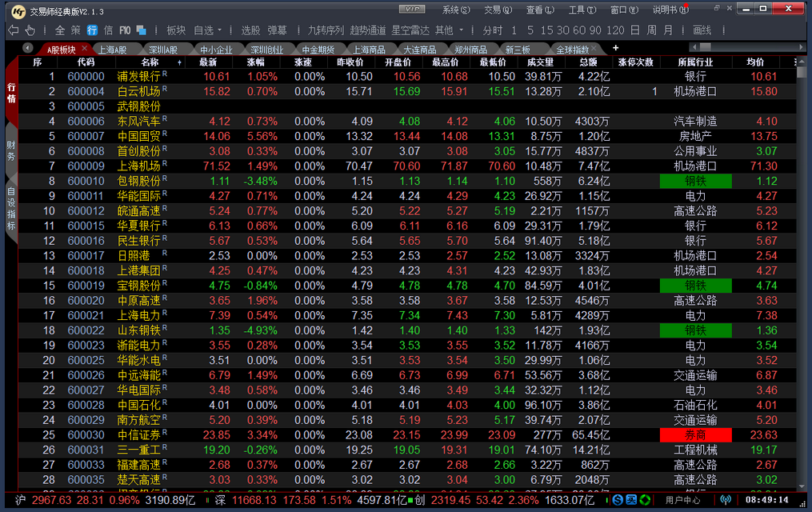Select the 60 minute period

point(579,30)
